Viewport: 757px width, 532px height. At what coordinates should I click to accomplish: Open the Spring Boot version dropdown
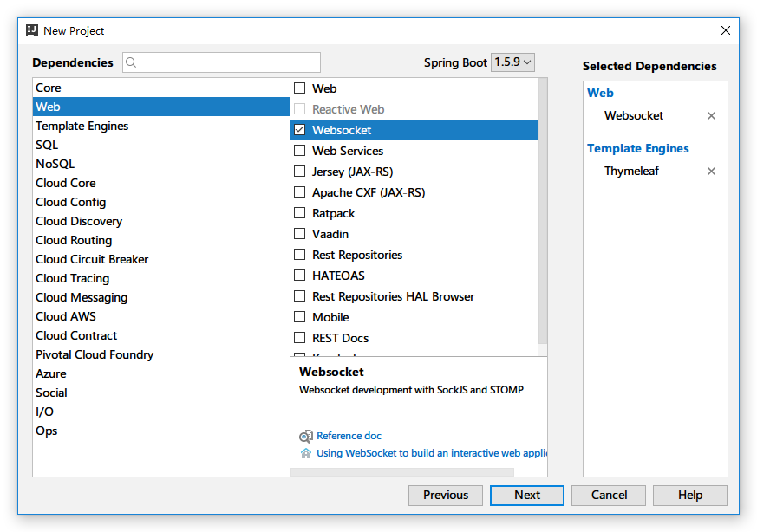[x=512, y=62]
